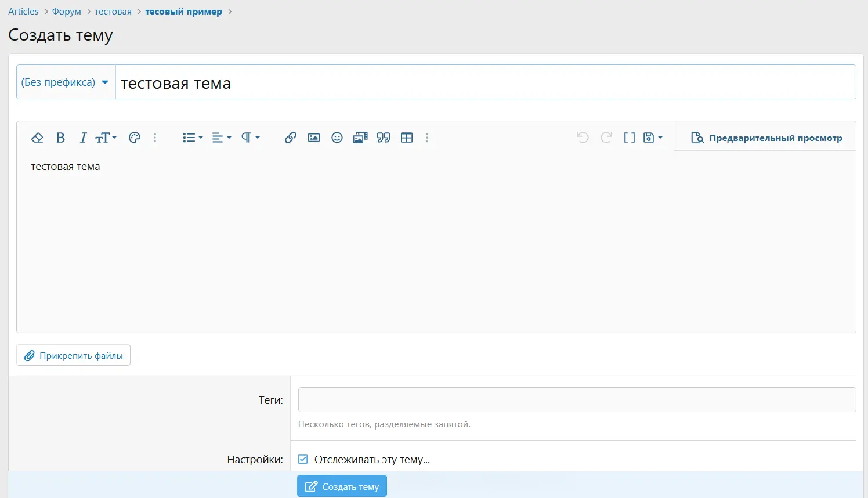The image size is (868, 498).
Task: Expand the list options dropdown
Action: pos(193,138)
